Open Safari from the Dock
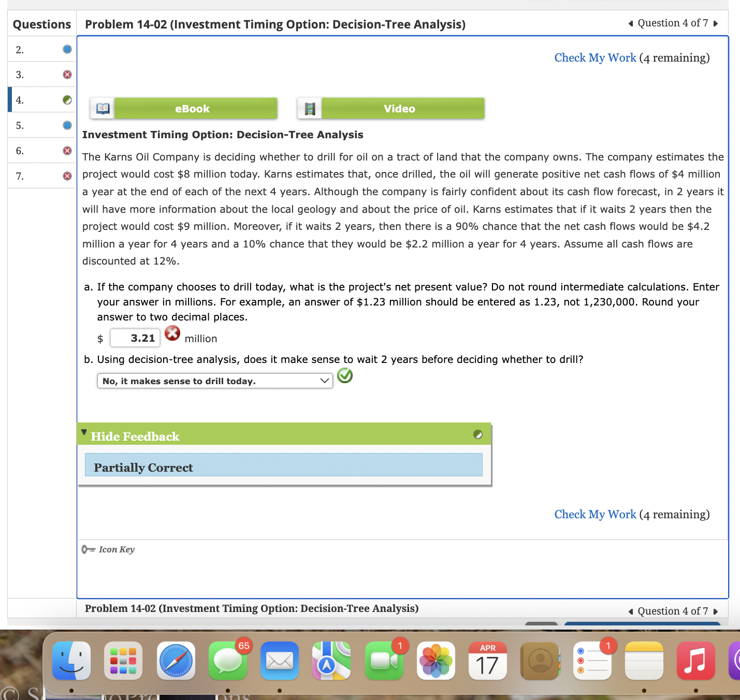 pos(176,661)
